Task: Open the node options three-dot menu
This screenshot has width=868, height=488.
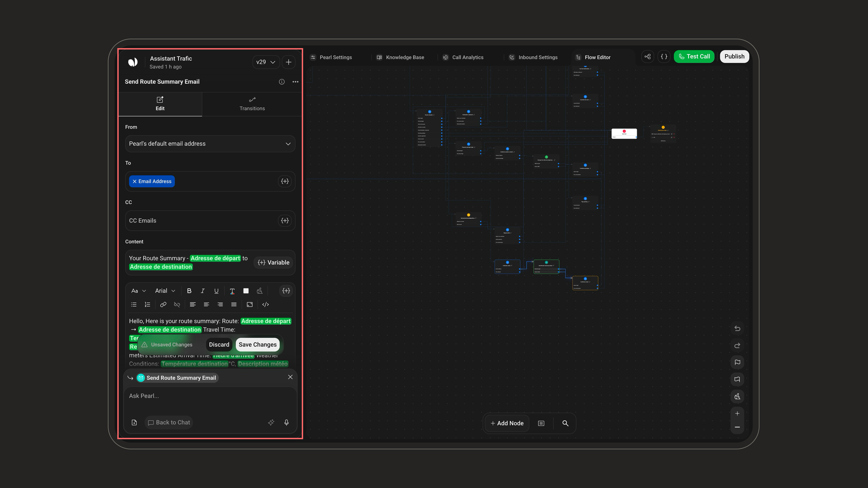Action: [295, 82]
